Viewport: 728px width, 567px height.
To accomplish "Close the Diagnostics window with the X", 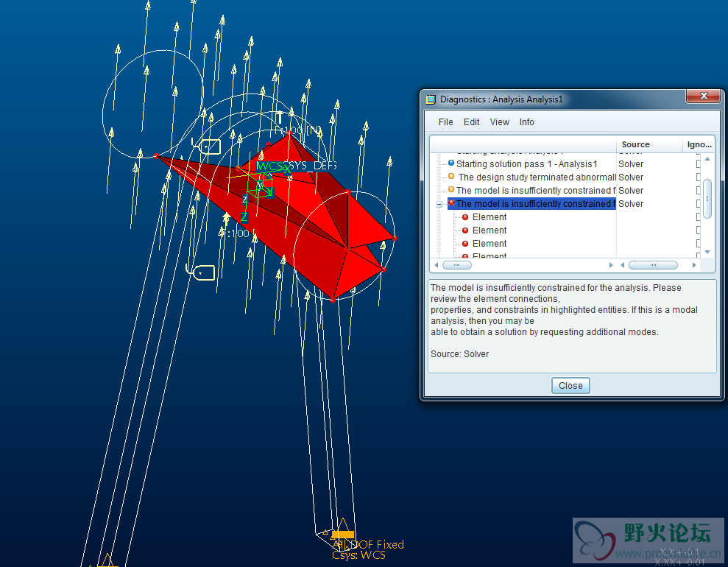I will 704,96.
